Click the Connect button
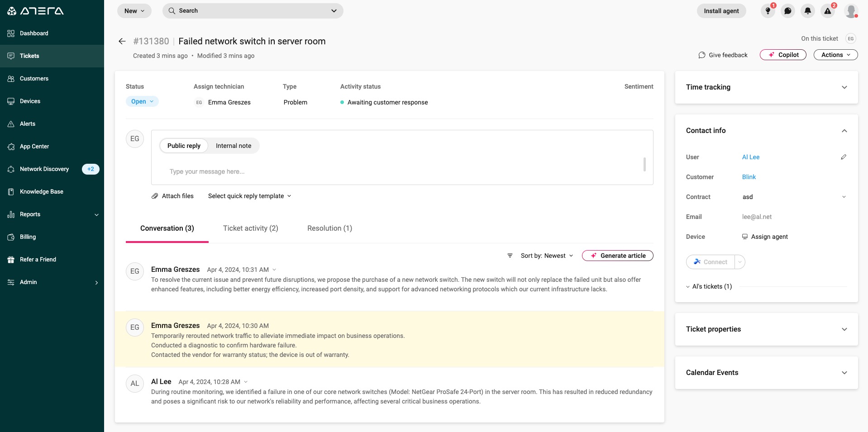The width and height of the screenshot is (868, 432). pyautogui.click(x=711, y=262)
